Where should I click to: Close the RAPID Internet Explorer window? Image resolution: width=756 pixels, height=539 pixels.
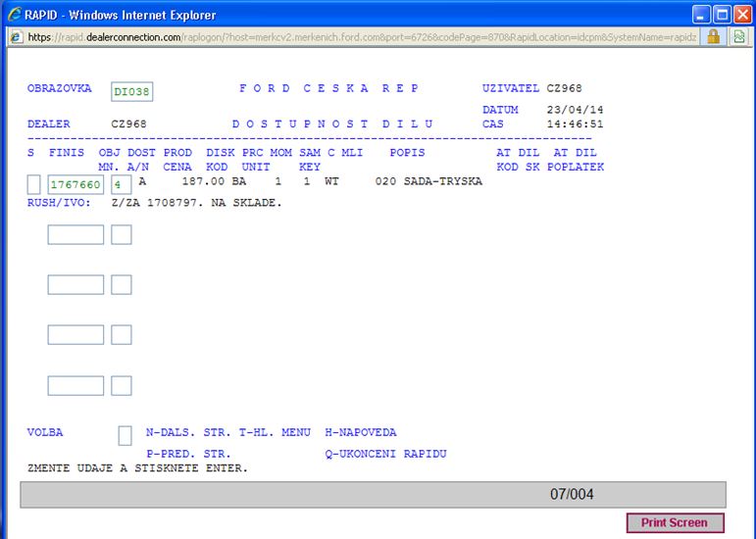742,15
